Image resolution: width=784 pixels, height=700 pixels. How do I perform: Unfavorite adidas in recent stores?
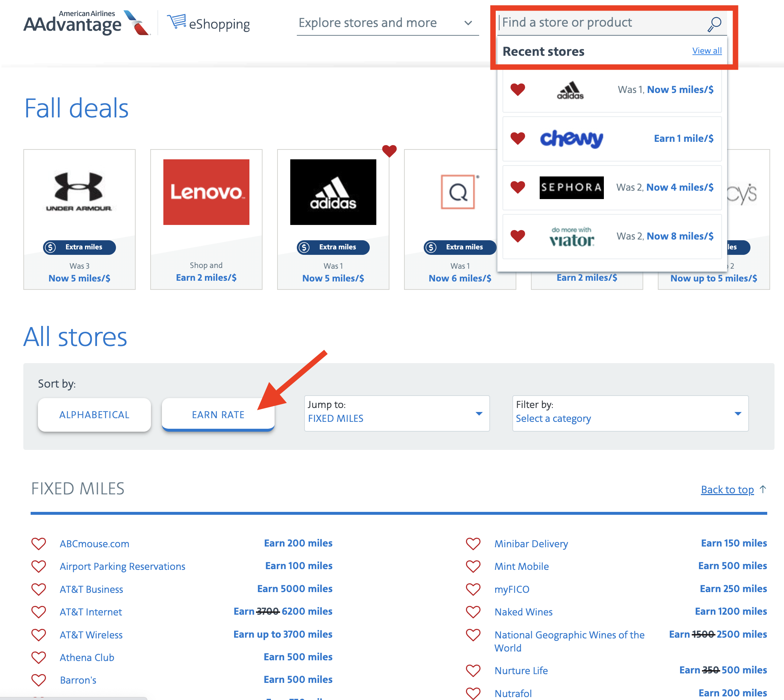click(517, 90)
